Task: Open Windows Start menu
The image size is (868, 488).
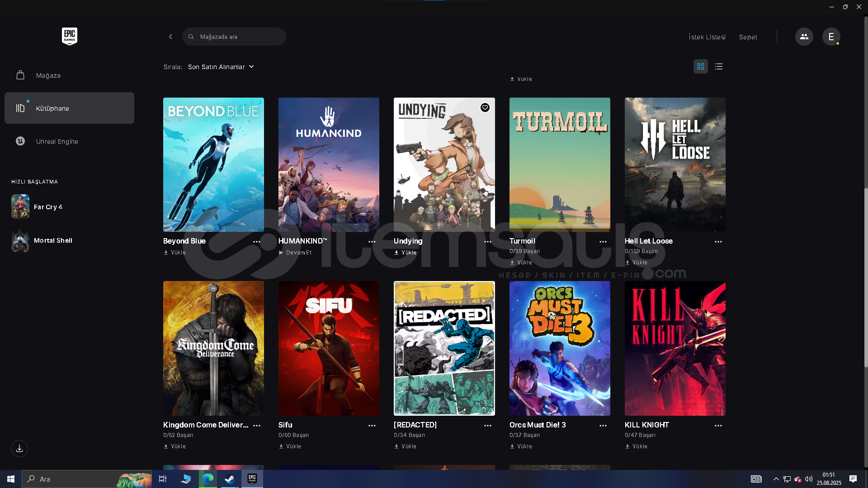Action: coord(11,479)
